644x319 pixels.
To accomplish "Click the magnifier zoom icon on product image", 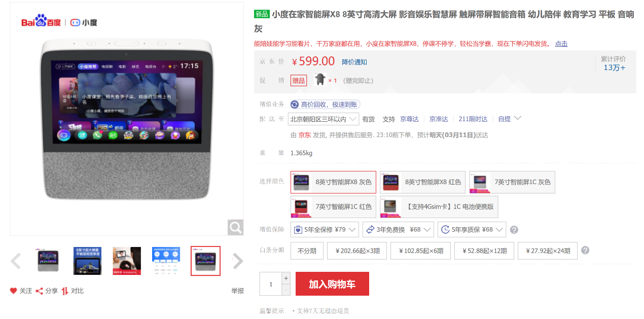I will pos(235,227).
